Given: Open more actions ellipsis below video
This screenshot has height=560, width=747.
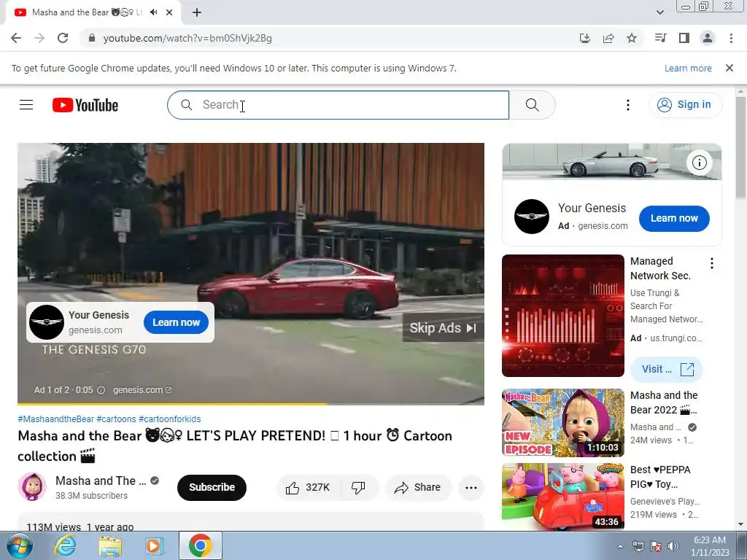Looking at the screenshot, I should coord(471,488).
